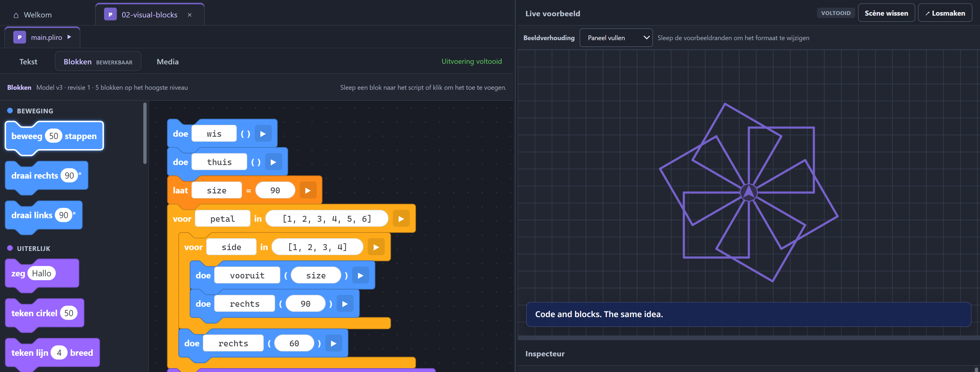
Task: Click the 'size' variable name field in laat block
Action: point(217,190)
